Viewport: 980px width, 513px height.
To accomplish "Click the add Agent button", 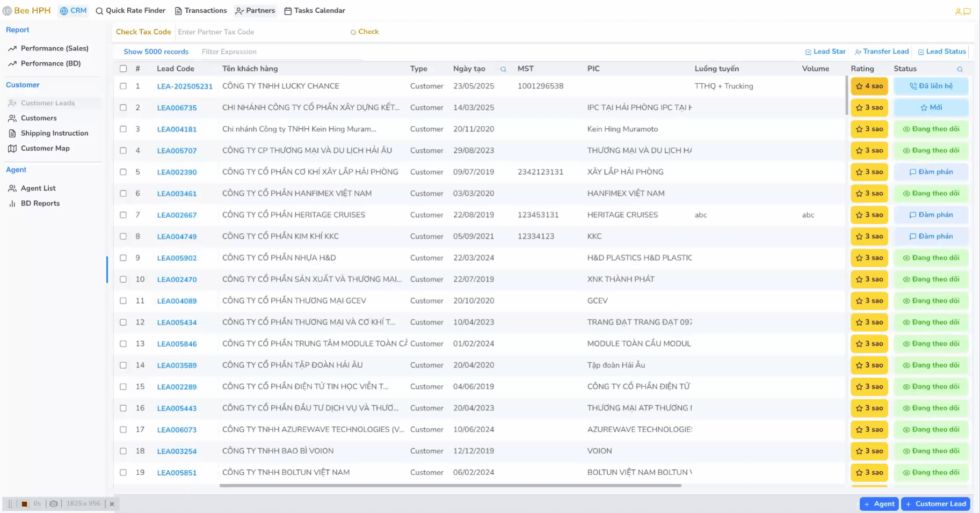I will (x=879, y=504).
